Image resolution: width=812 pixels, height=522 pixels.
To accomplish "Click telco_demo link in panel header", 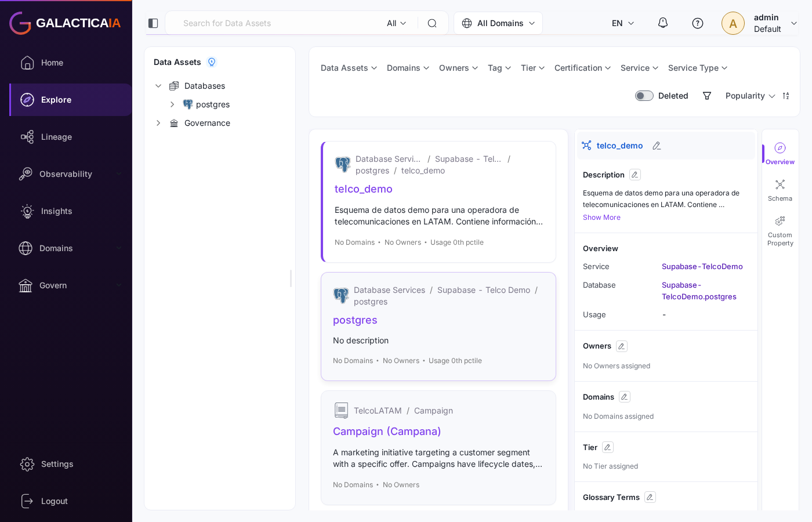I will click(x=619, y=146).
